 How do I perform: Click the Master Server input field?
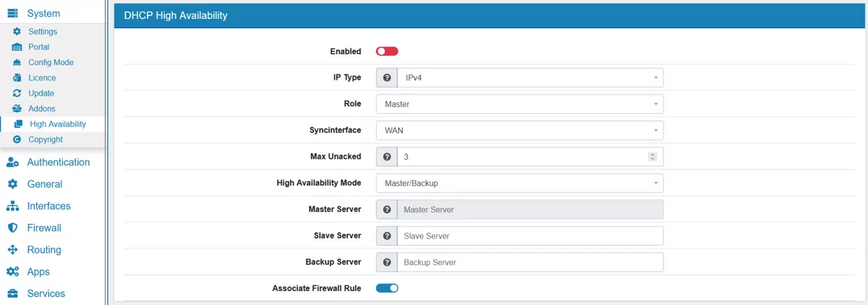point(530,209)
